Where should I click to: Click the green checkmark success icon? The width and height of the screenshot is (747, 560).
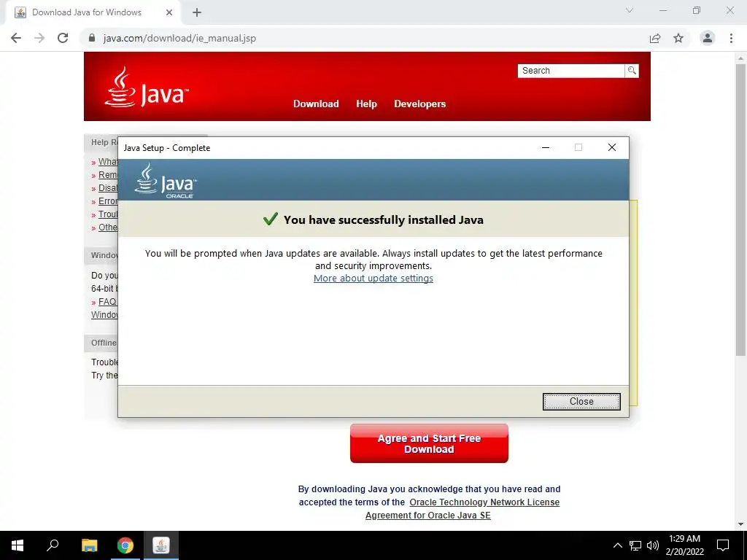pos(270,219)
